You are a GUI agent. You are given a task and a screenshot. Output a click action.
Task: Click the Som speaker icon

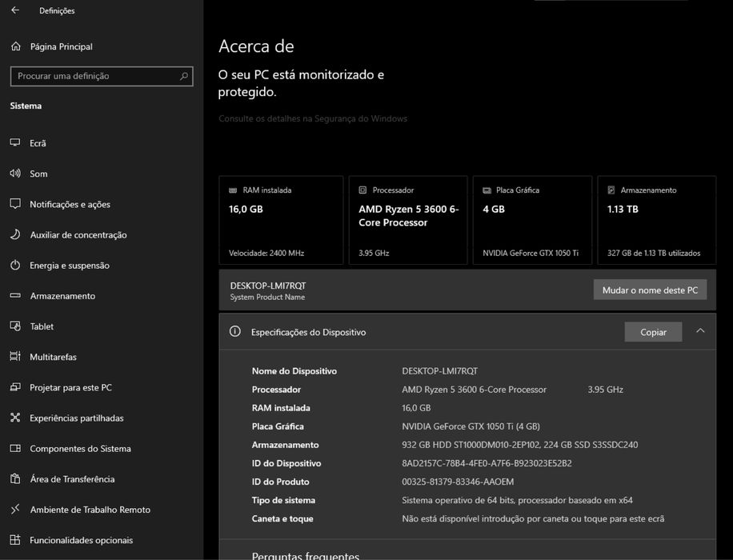(15, 174)
